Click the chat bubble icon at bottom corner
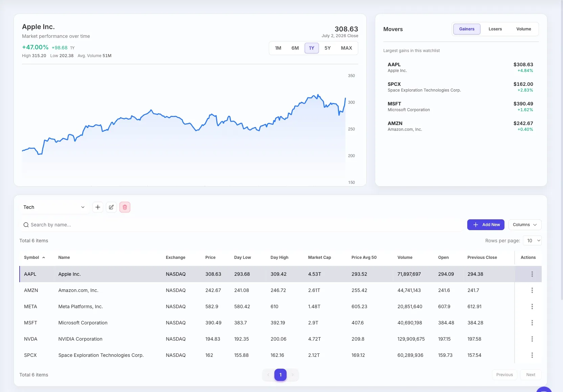Image resolution: width=563 pixels, height=392 pixels. [544, 389]
